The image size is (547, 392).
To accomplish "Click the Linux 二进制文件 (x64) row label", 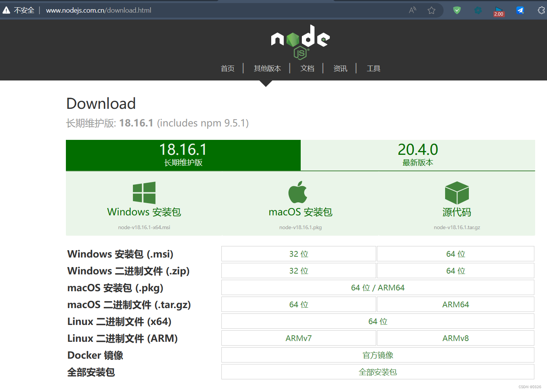I will pyautogui.click(x=120, y=321).
